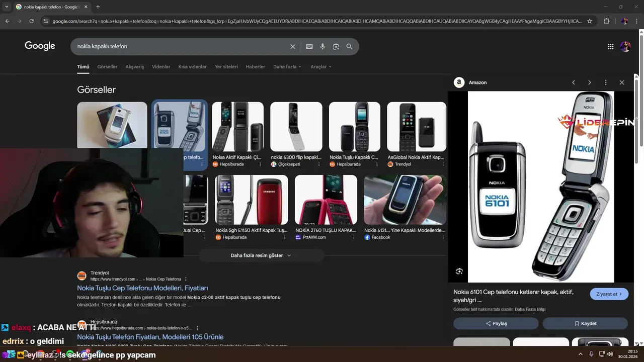
Task: Open three-dot menu in image preview panel
Action: [606, 82]
